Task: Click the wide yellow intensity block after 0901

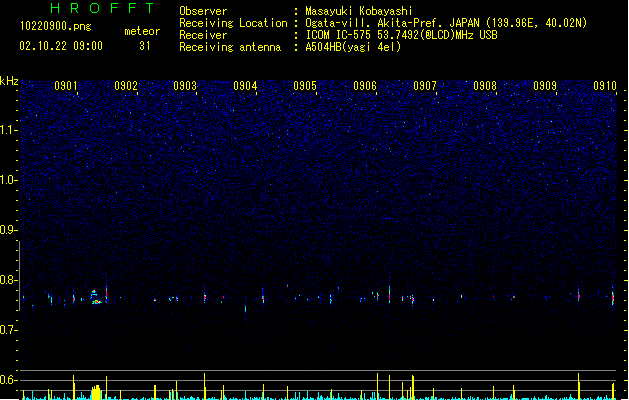Action: click(95, 392)
